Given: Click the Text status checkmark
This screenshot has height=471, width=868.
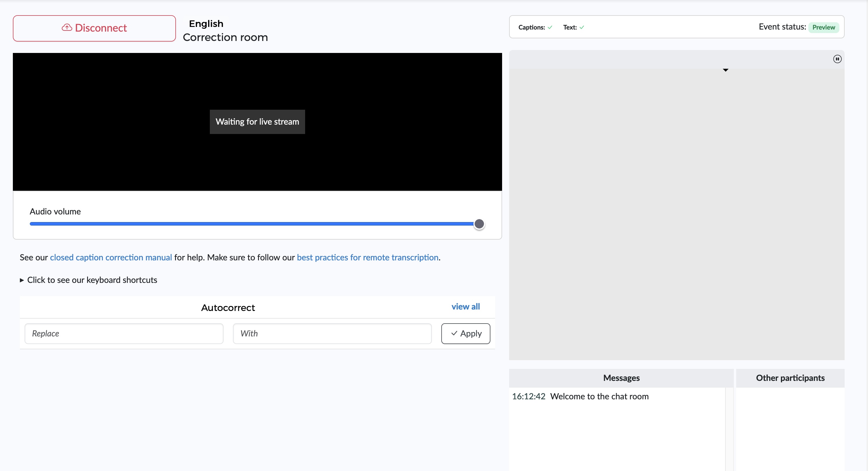Looking at the screenshot, I should (582, 27).
